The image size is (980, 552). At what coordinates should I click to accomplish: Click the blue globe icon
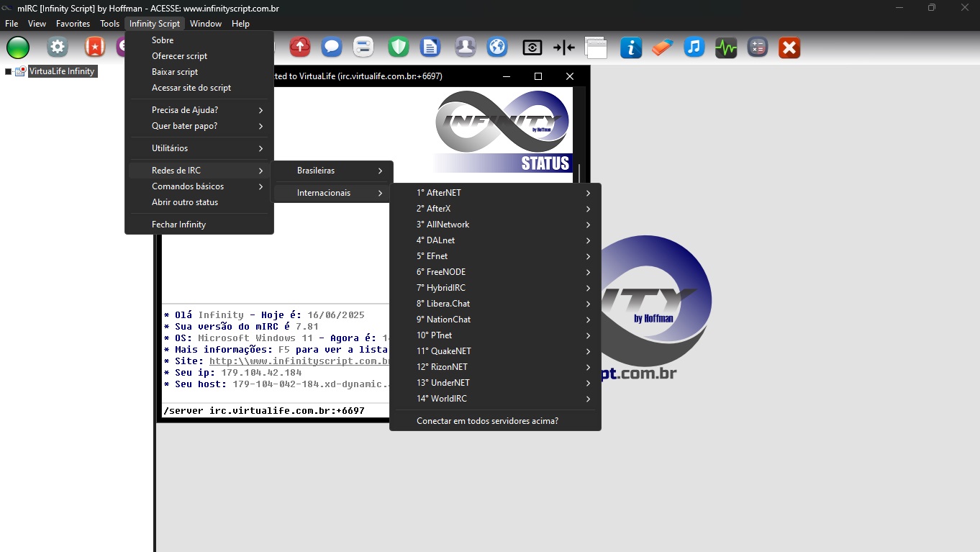click(x=497, y=47)
